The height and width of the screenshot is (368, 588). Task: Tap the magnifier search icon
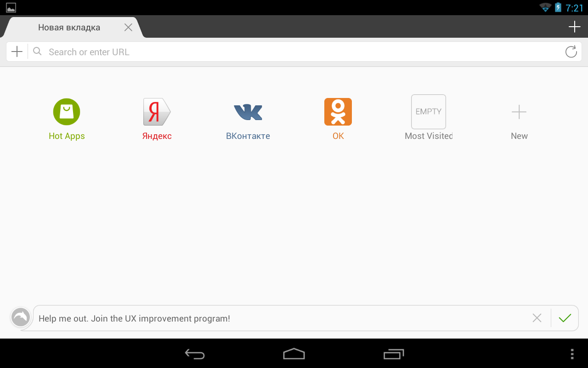tap(38, 51)
